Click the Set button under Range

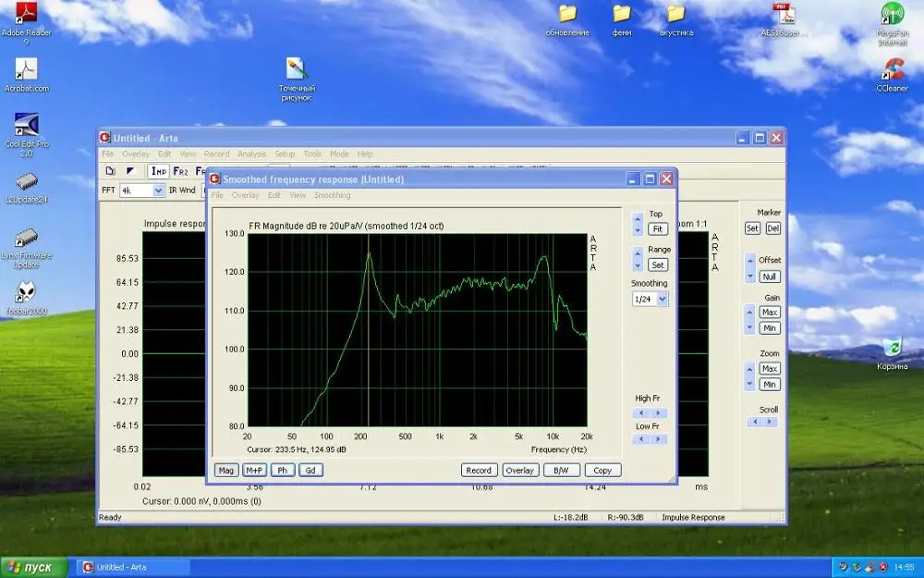click(658, 264)
